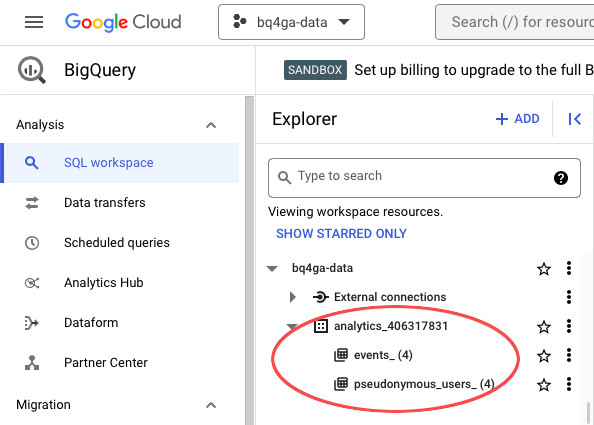Image resolution: width=594 pixels, height=425 pixels.
Task: Open more actions for External connections
Action: pos(569,297)
